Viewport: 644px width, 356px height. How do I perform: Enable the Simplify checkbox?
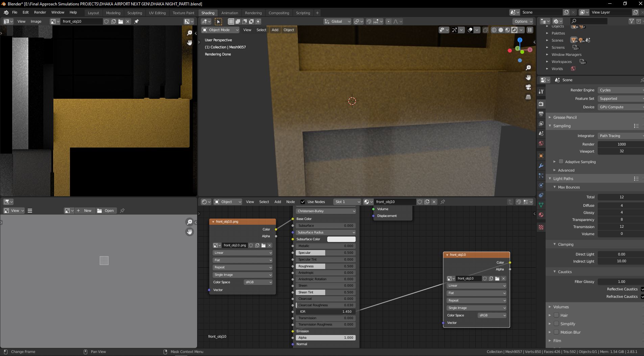(556, 324)
